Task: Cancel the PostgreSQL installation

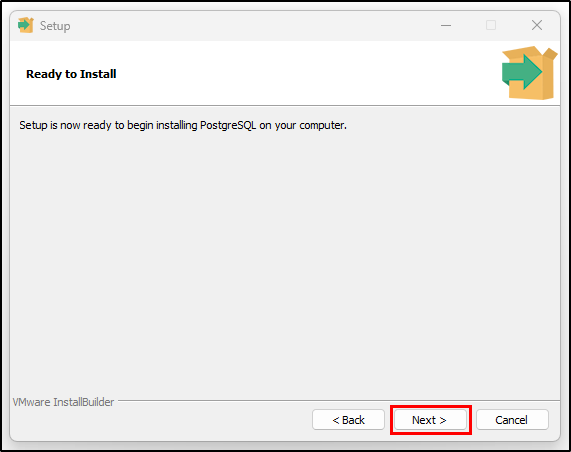Action: point(512,420)
